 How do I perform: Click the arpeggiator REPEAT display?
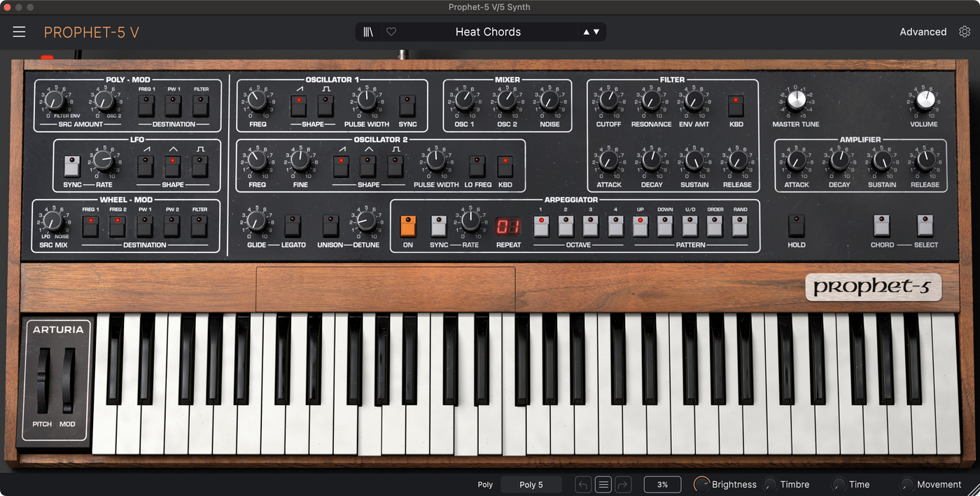(x=508, y=226)
